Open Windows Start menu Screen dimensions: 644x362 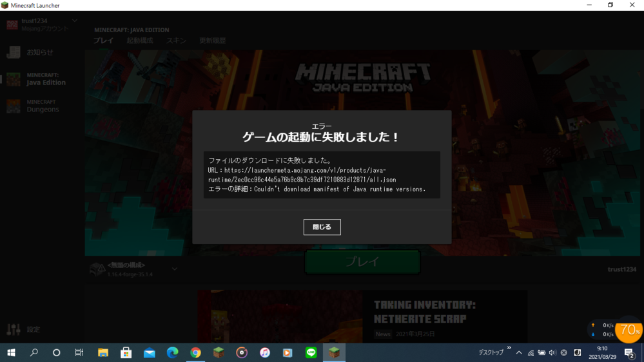tap(11, 352)
